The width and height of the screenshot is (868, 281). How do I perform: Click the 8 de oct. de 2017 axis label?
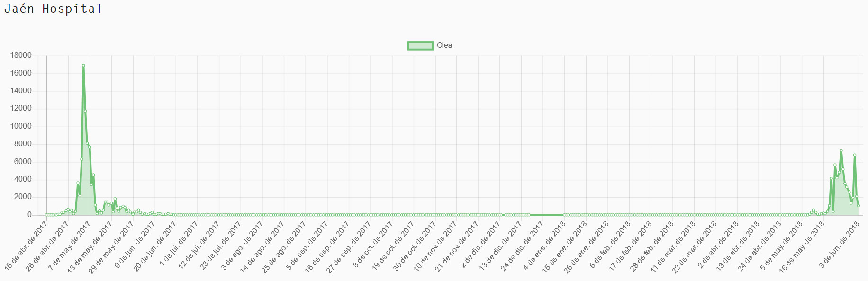372,245
